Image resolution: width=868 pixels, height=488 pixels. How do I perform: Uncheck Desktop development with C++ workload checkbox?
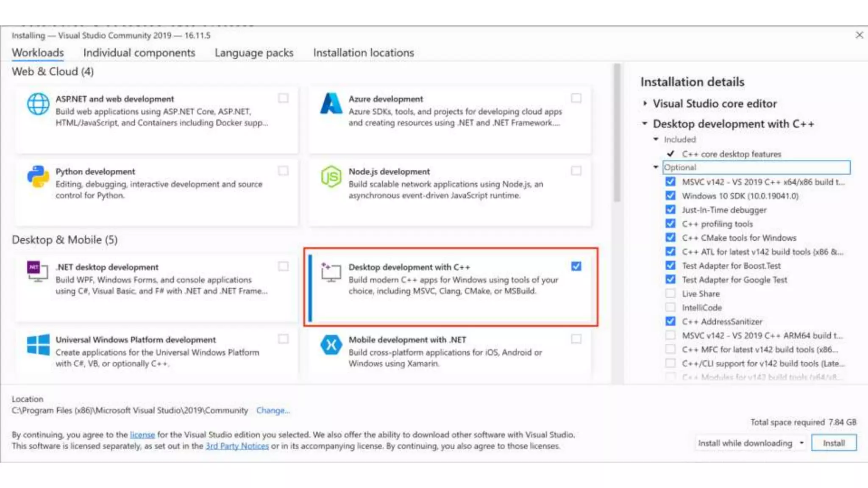coord(576,266)
